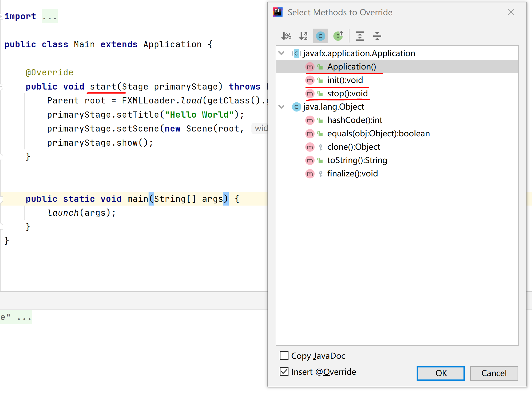This screenshot has width=532, height=394.
Task: Click the IntelliJ logo in dialog title
Action: [278, 12]
